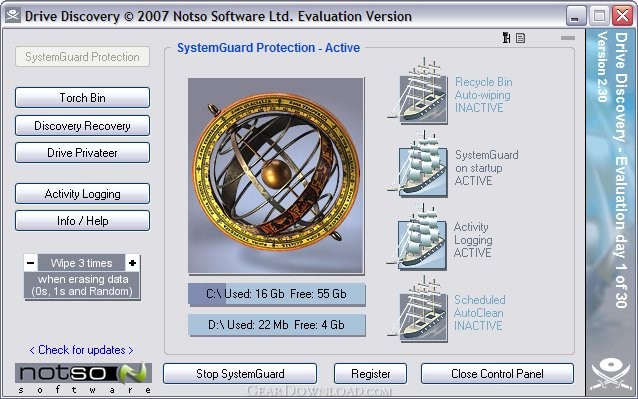Click the Register button
638x399 pixels.
[x=370, y=374]
